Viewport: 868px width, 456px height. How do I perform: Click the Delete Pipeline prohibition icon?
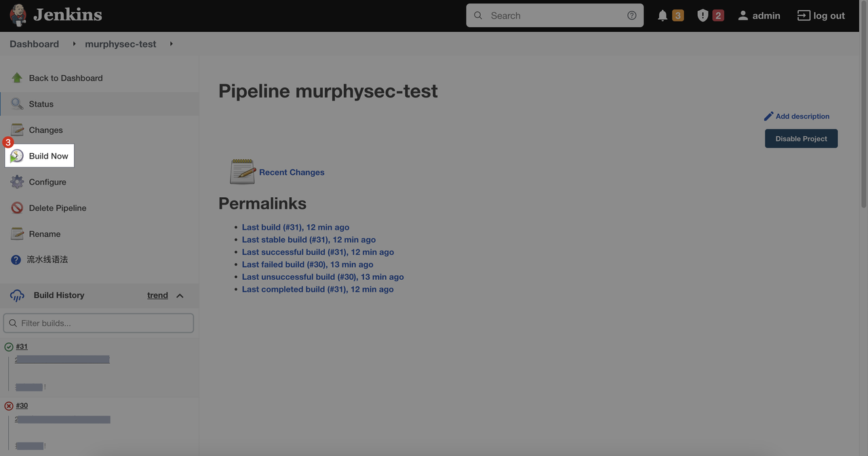pos(17,208)
